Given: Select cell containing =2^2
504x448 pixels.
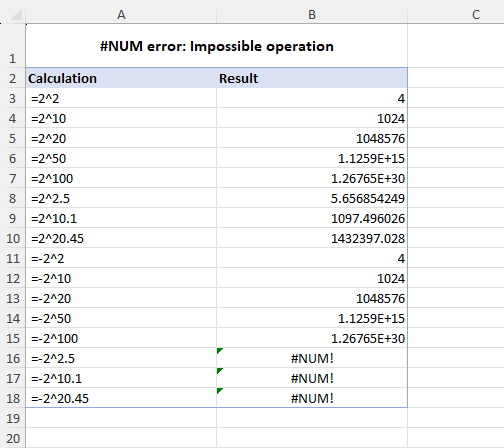Looking at the screenshot, I should tap(121, 98).
